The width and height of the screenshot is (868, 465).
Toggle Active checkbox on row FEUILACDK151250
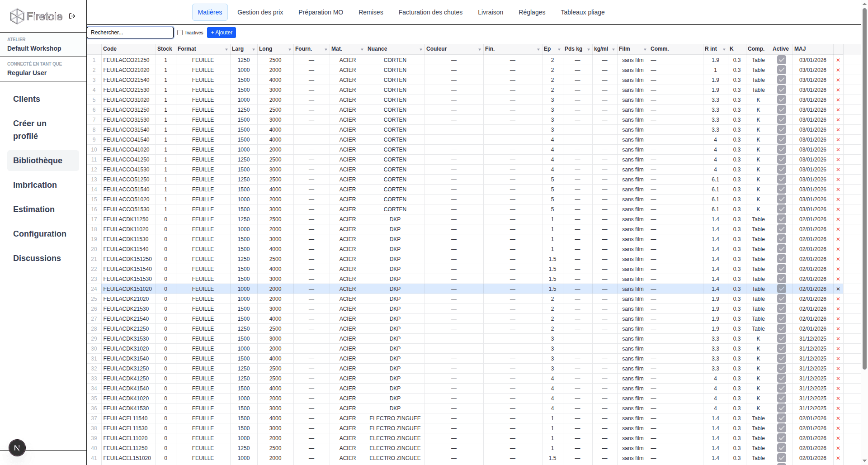(782, 259)
